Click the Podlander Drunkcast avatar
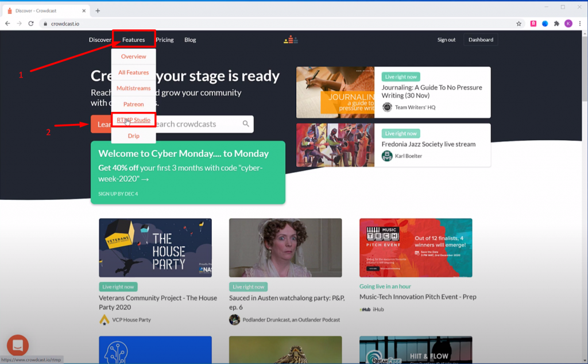This screenshot has height=364, width=588. tap(234, 320)
